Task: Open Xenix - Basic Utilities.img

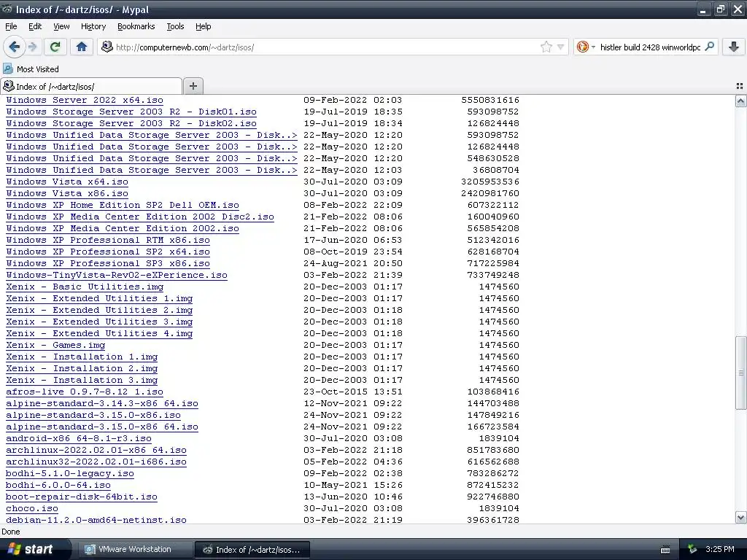Action: (x=85, y=287)
